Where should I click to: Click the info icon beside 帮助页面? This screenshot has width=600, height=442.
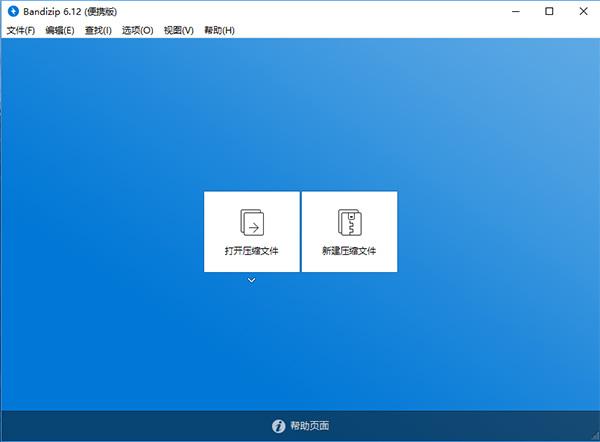pos(279,426)
